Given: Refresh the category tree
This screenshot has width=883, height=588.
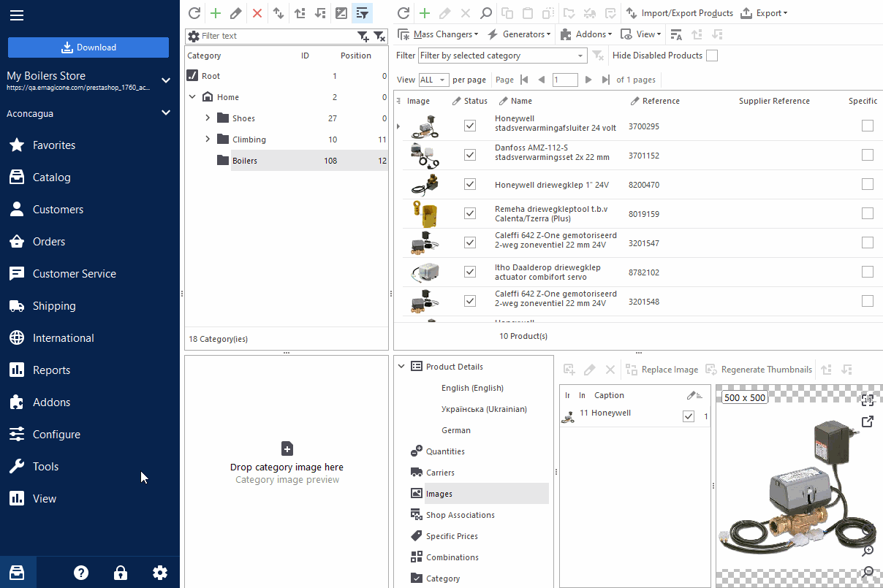Looking at the screenshot, I should coord(194,13).
